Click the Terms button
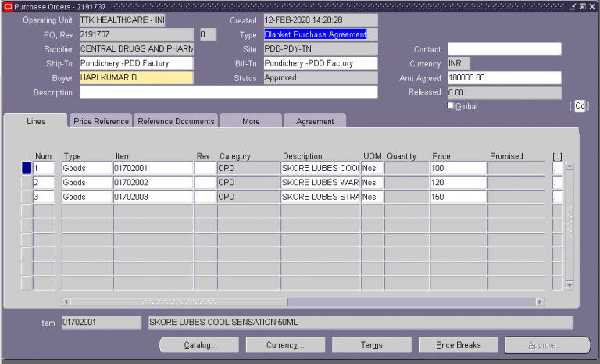 coord(372,345)
